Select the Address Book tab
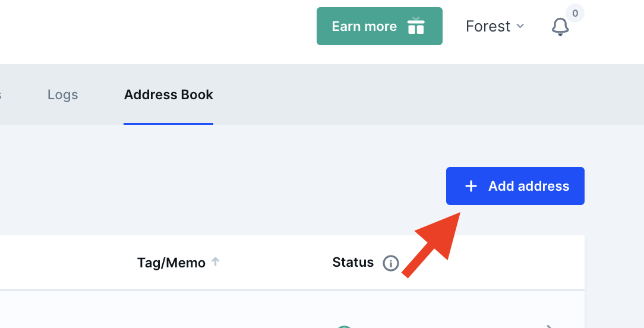644x328 pixels. coord(168,94)
